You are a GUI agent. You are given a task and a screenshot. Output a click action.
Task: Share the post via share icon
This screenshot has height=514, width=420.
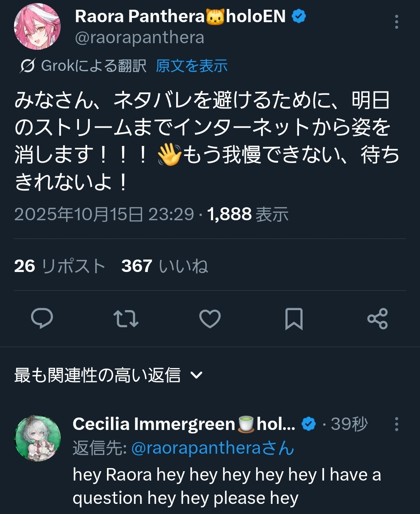pyautogui.click(x=377, y=319)
